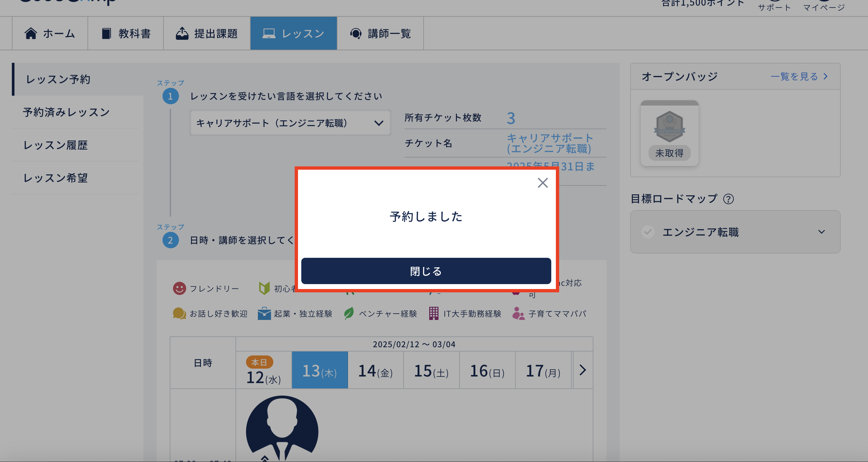Open 予約済みレッスン sidebar item
This screenshot has height=462, width=868.
66,112
